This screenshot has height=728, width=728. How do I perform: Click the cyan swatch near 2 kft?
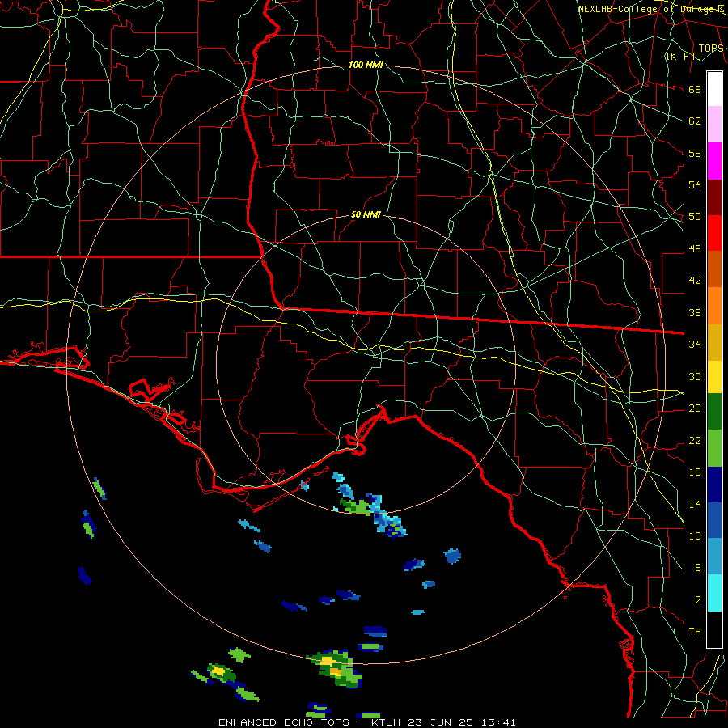coord(714,593)
